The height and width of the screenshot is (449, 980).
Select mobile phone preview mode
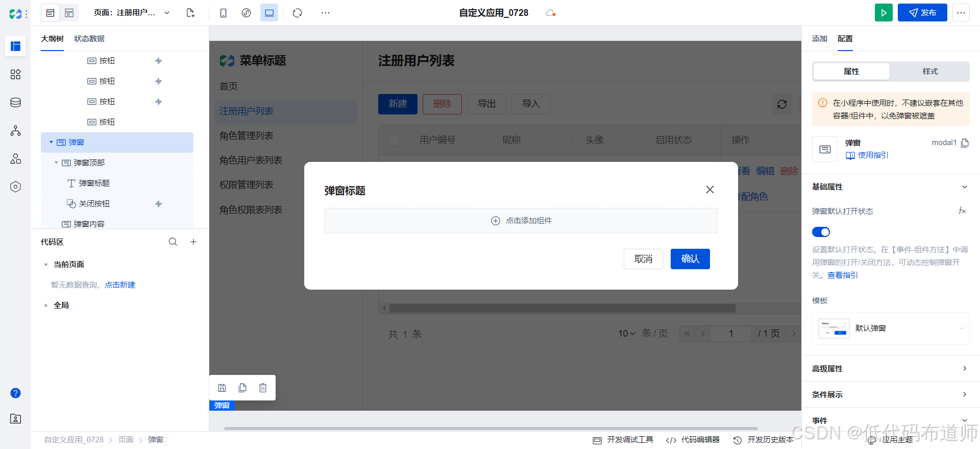pyautogui.click(x=223, y=13)
